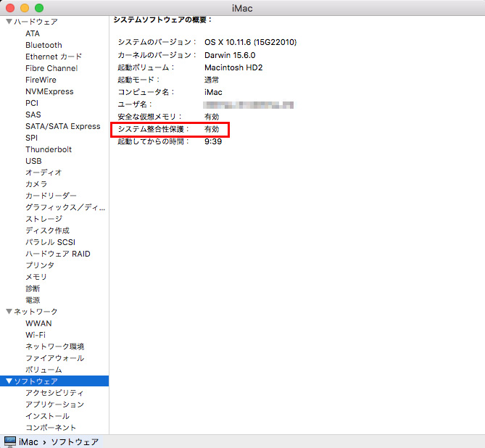Open the メモリ section
485x448 pixels.
coord(36,277)
